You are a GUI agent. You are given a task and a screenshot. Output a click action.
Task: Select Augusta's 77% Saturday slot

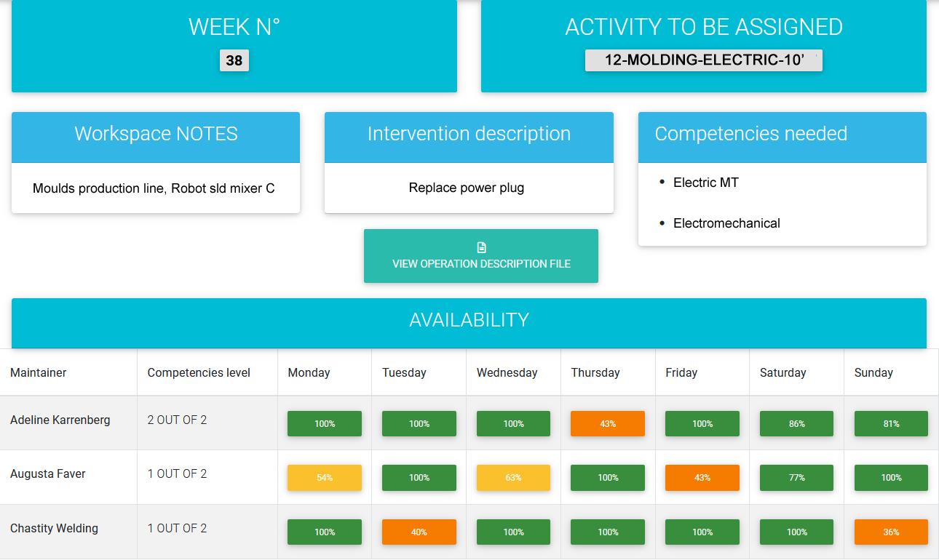(796, 478)
